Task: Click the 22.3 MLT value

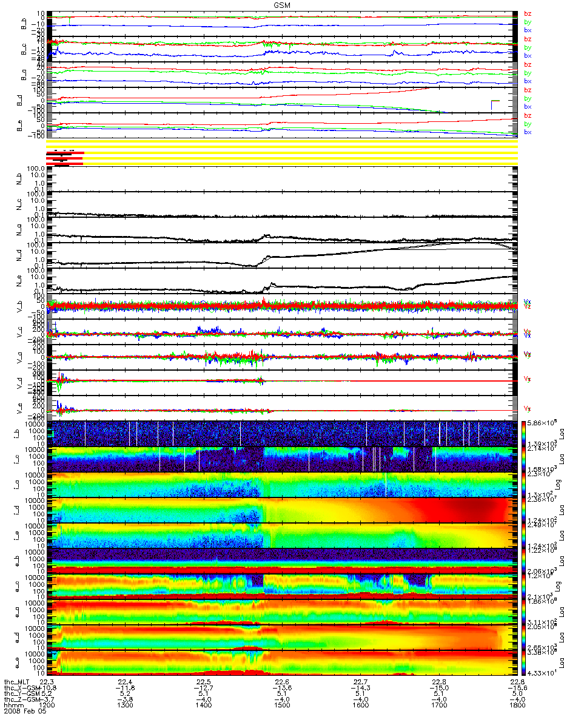Action: coord(47,682)
